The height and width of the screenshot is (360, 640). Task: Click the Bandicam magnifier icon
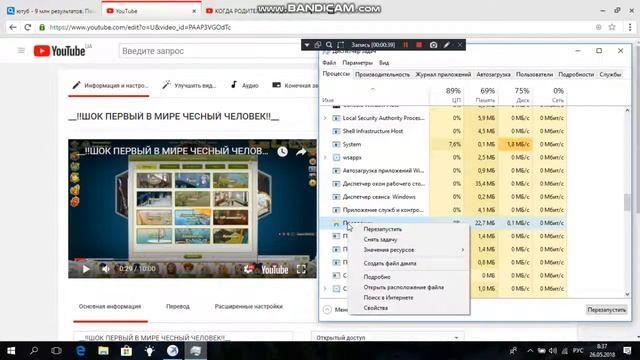[329, 45]
